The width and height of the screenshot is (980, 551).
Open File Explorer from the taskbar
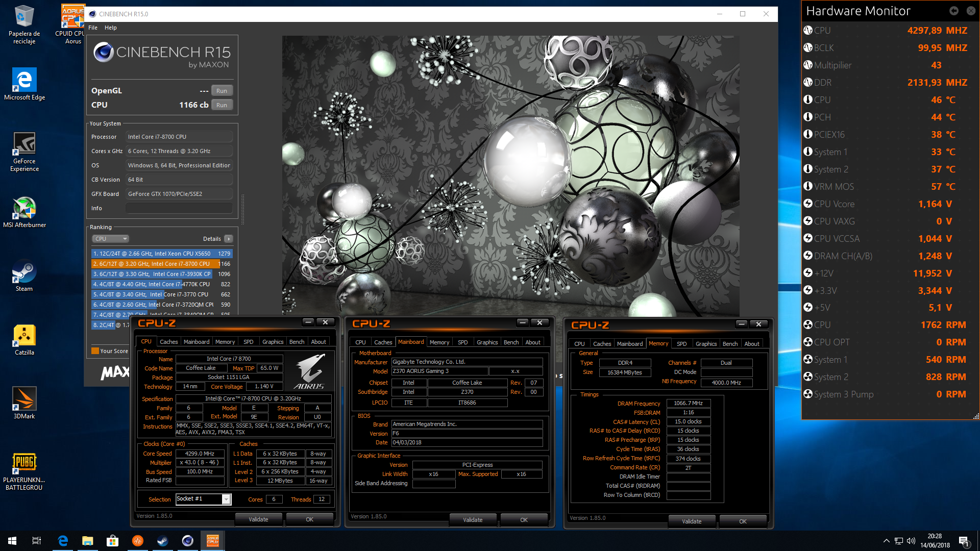point(88,541)
